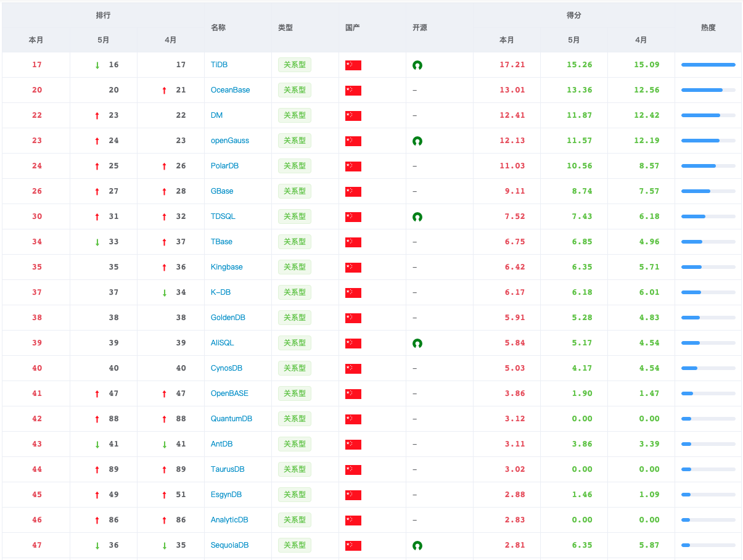Open the TiDB database link
This screenshot has width=743, height=560.
click(x=220, y=65)
